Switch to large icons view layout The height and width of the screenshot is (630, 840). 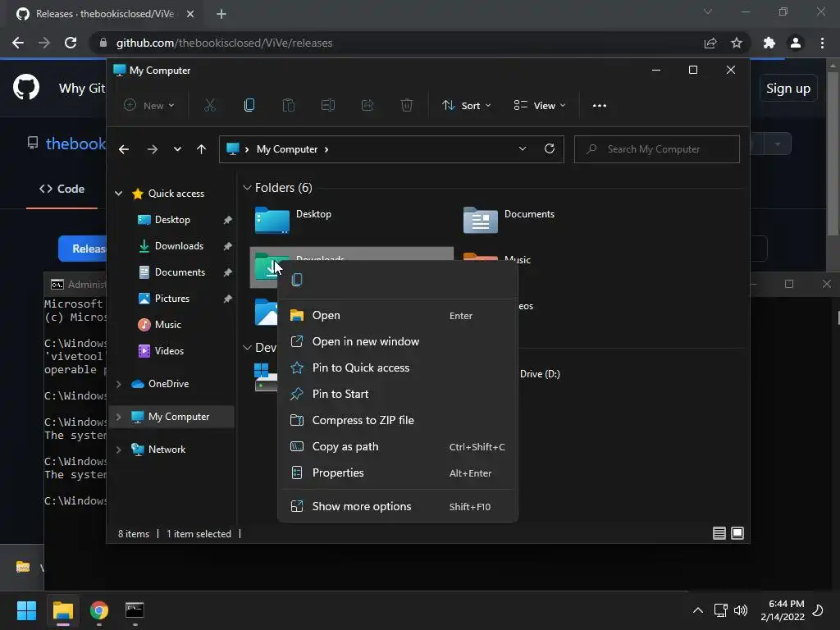click(737, 533)
